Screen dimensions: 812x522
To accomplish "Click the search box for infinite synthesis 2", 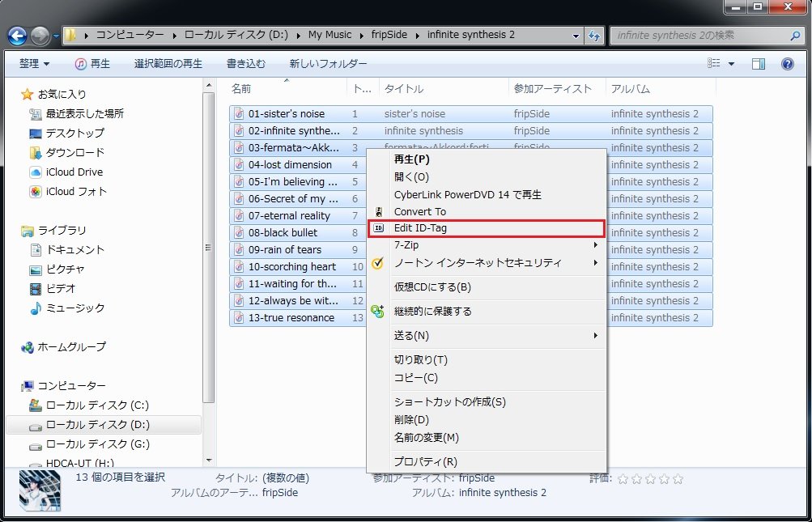I will tap(700, 36).
